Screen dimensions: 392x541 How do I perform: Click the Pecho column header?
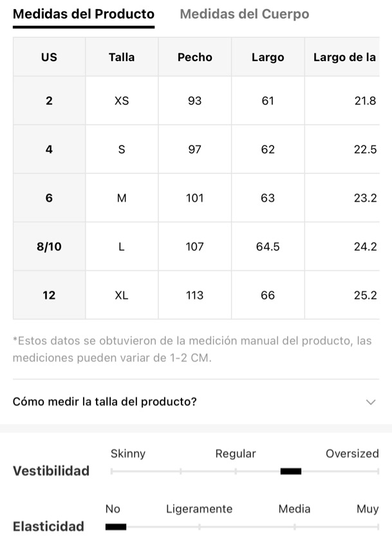tap(195, 57)
